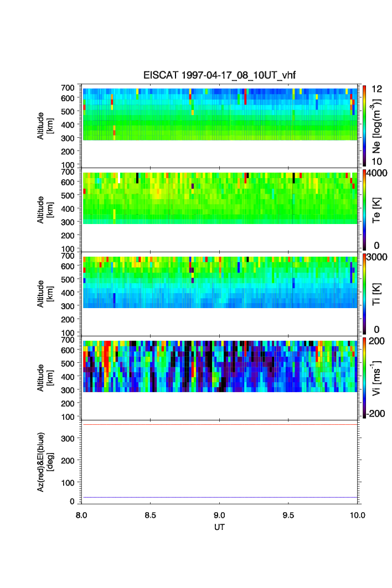Screen dimensions: 392x588
Task: Click the value 3000 on the Ti color bar
Action: pos(377,257)
